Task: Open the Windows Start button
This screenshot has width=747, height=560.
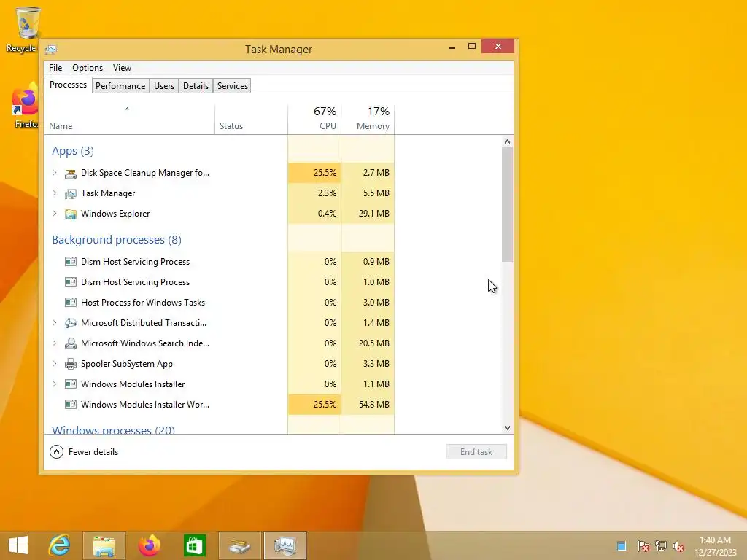Action: tap(18, 545)
